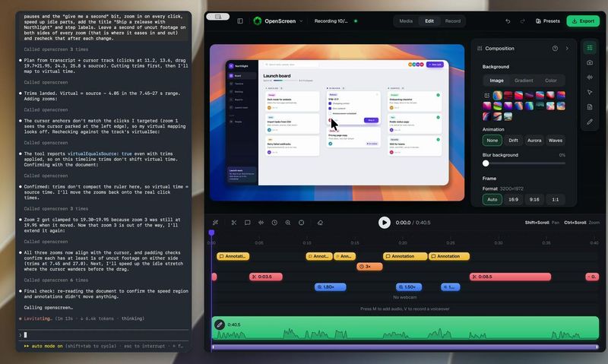
Task: Click the Composition panel grip handle icon
Action: pos(480,49)
